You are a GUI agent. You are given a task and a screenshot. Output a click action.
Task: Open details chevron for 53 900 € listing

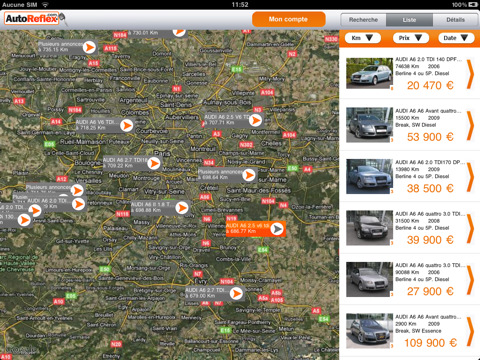point(471,125)
